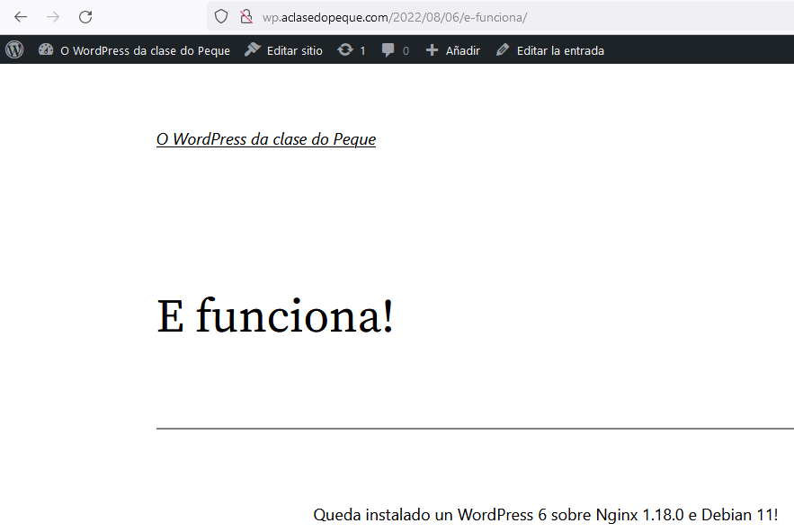Open 'O WordPress da clase do Peque' admin menu
The image size is (794, 532).
145,50
